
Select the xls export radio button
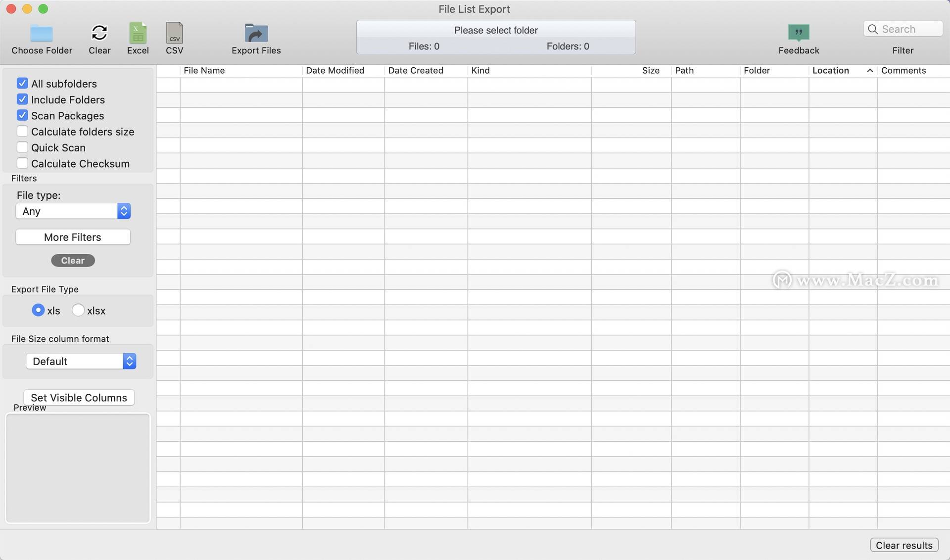[x=38, y=310]
